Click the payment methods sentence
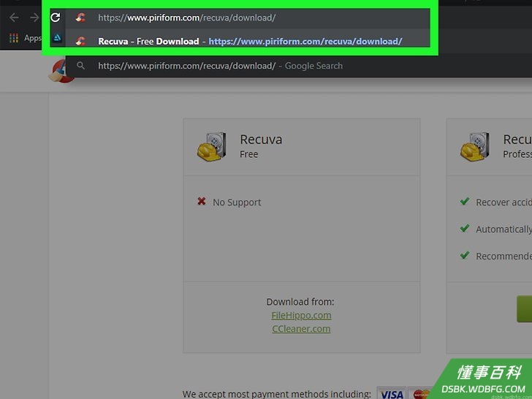The image size is (532, 399). (276, 394)
